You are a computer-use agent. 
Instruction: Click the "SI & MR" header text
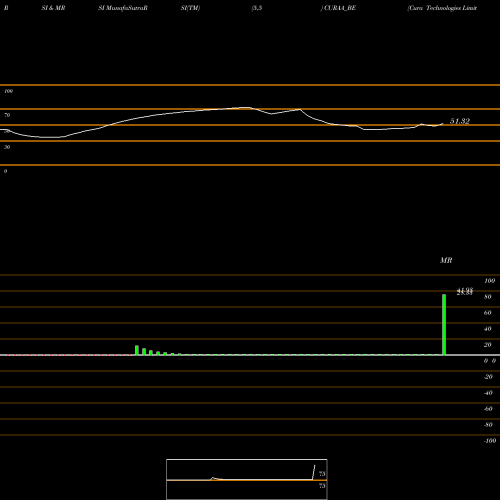coord(53,8)
